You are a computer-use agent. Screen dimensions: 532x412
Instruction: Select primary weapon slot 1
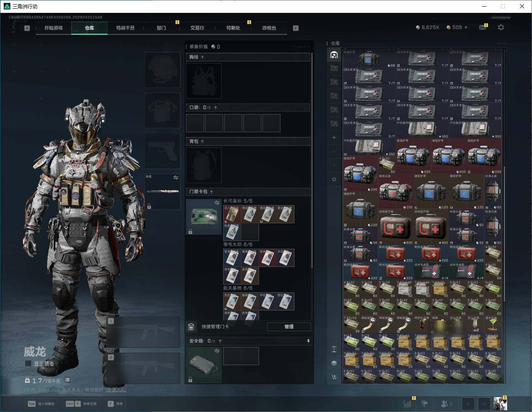pos(144,332)
